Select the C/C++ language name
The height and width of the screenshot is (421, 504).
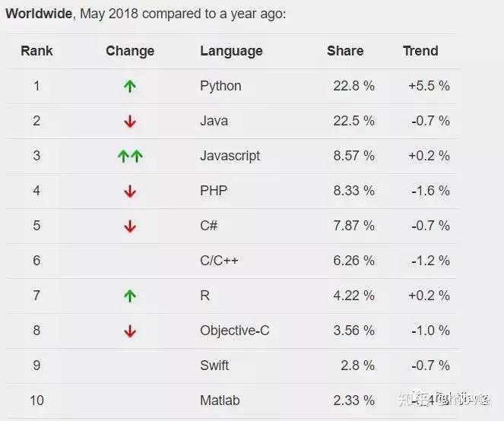[219, 261]
